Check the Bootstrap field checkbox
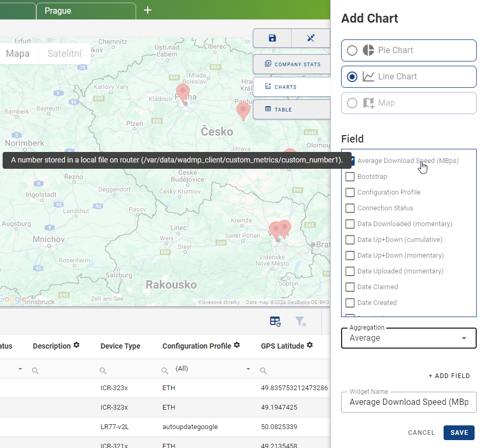483x448 pixels. 350,177
